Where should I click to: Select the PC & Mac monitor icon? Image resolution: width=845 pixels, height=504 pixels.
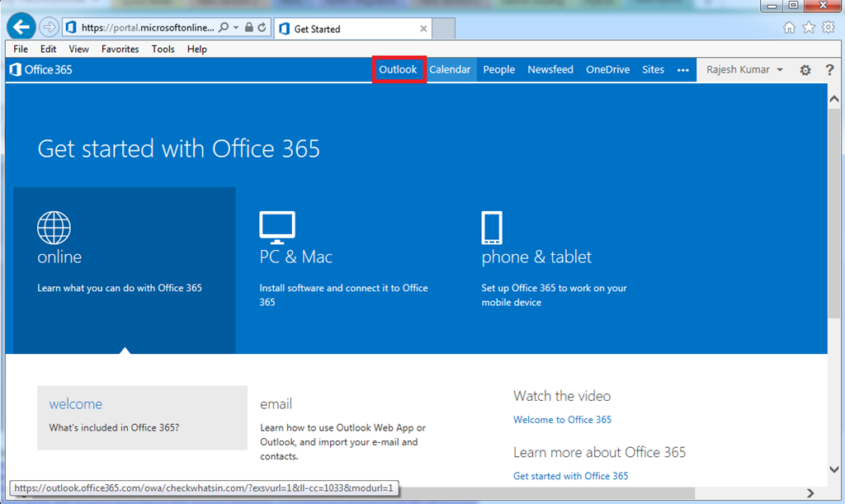coord(277,227)
